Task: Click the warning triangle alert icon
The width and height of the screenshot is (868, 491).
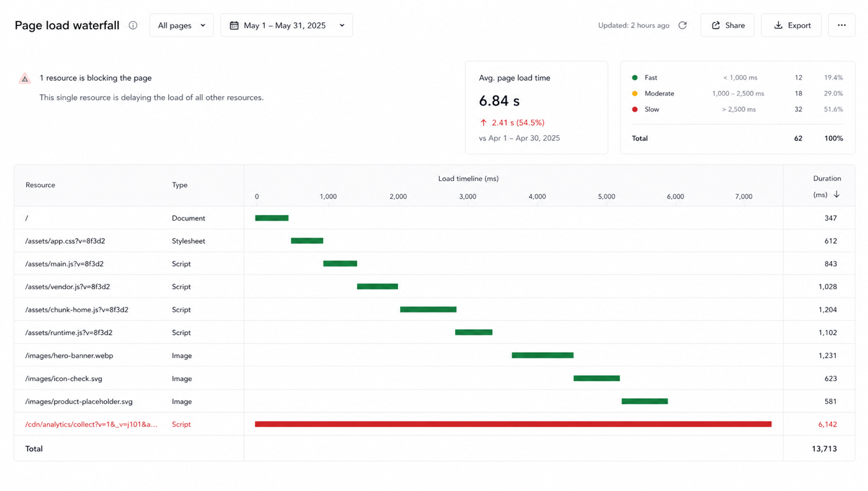Action: (25, 78)
